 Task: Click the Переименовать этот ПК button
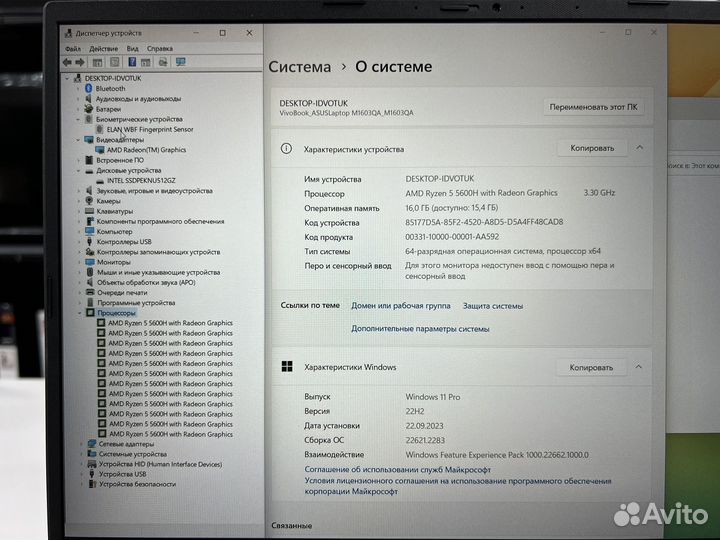[x=594, y=107]
